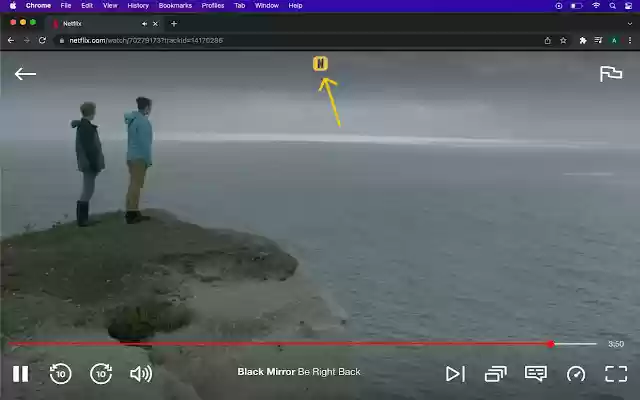Open Control Center in the menu bar
The image size is (640, 400).
point(629,6)
